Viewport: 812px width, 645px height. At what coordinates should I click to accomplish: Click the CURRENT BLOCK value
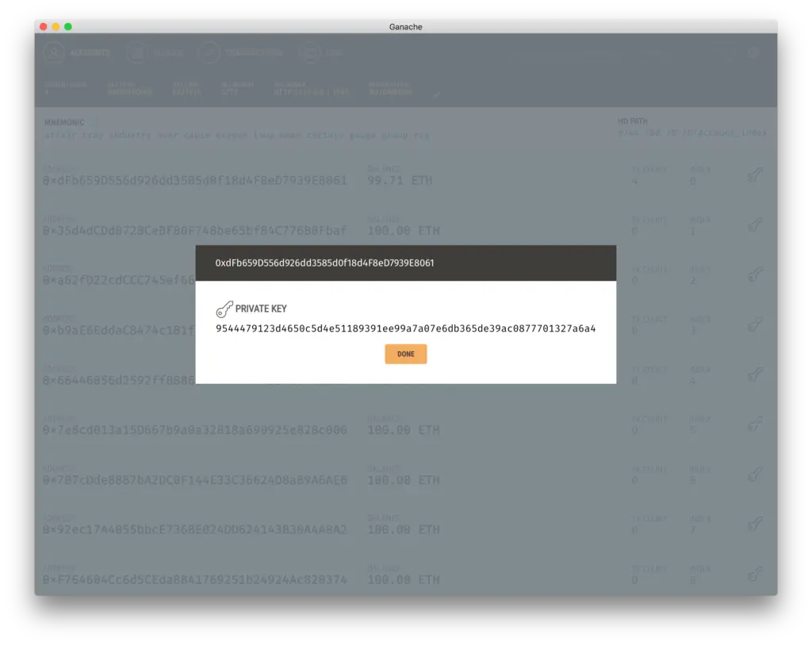(46, 92)
